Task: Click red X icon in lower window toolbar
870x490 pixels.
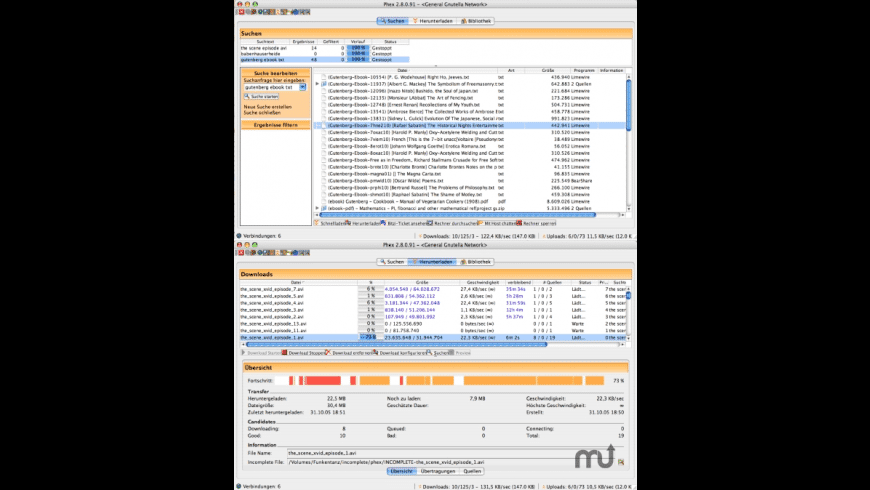Action: click(x=241, y=252)
